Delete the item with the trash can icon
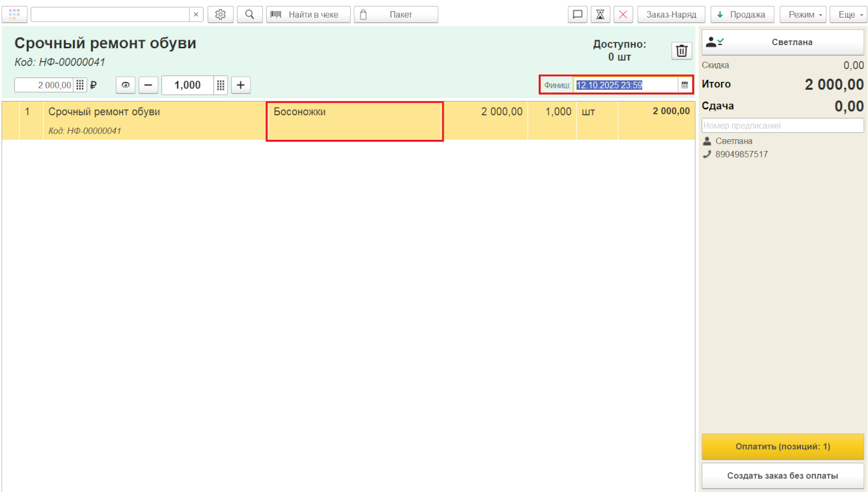Viewport: 868px width, 492px height. click(681, 51)
